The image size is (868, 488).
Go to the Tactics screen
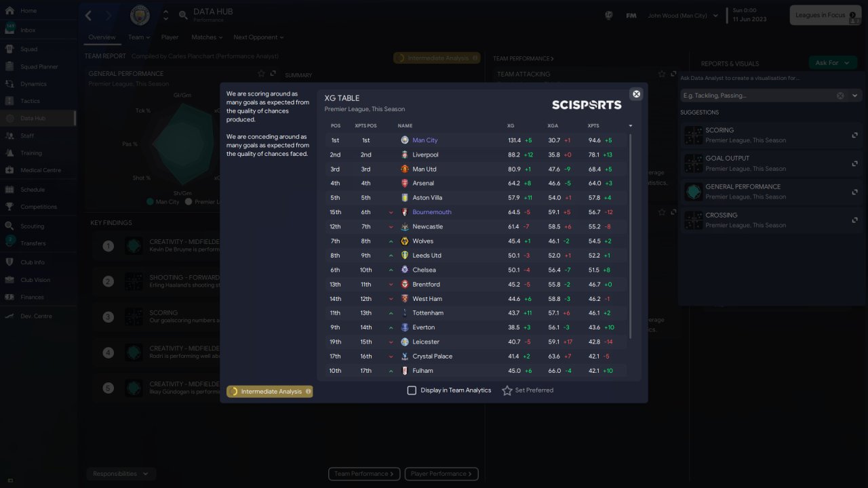(x=30, y=101)
